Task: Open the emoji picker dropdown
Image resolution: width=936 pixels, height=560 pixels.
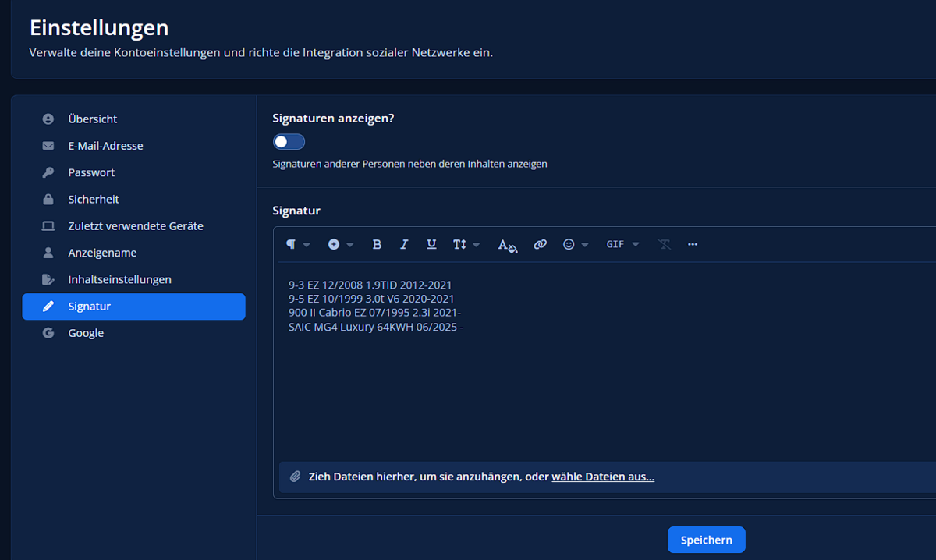Action: [575, 244]
